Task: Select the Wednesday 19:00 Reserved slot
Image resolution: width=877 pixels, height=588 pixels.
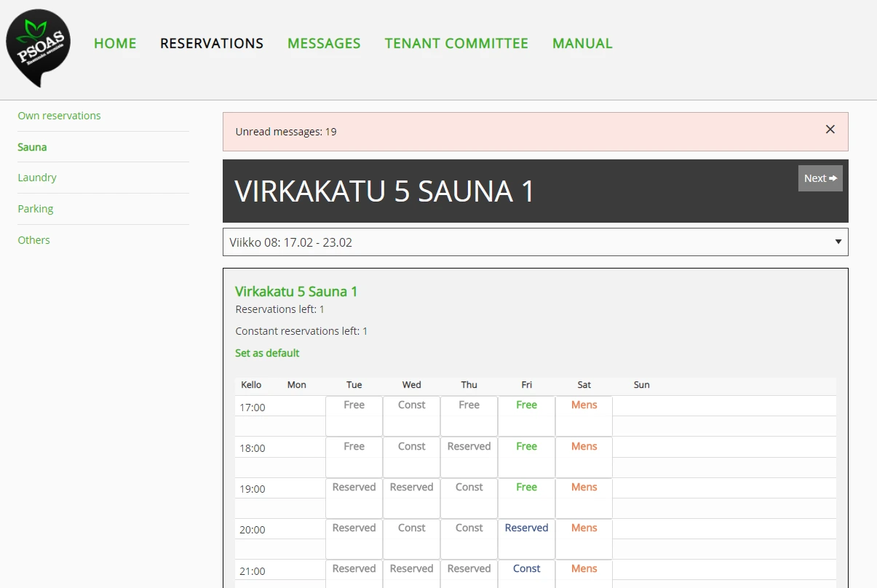Action: (x=412, y=498)
